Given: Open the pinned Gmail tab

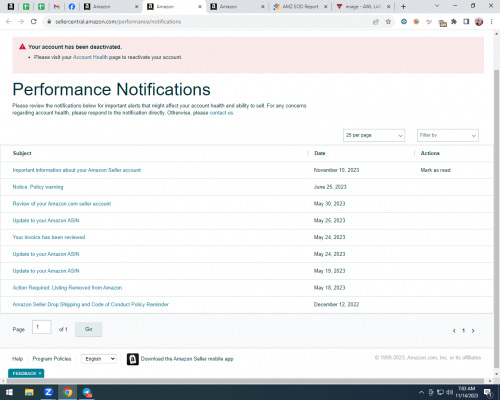Looking at the screenshot, I should pyautogui.click(x=56, y=7).
